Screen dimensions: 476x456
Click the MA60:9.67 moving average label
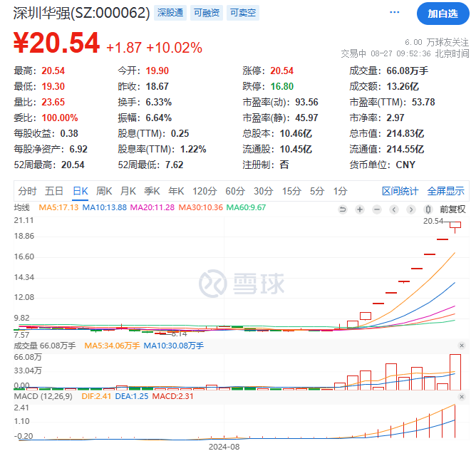coord(247,207)
